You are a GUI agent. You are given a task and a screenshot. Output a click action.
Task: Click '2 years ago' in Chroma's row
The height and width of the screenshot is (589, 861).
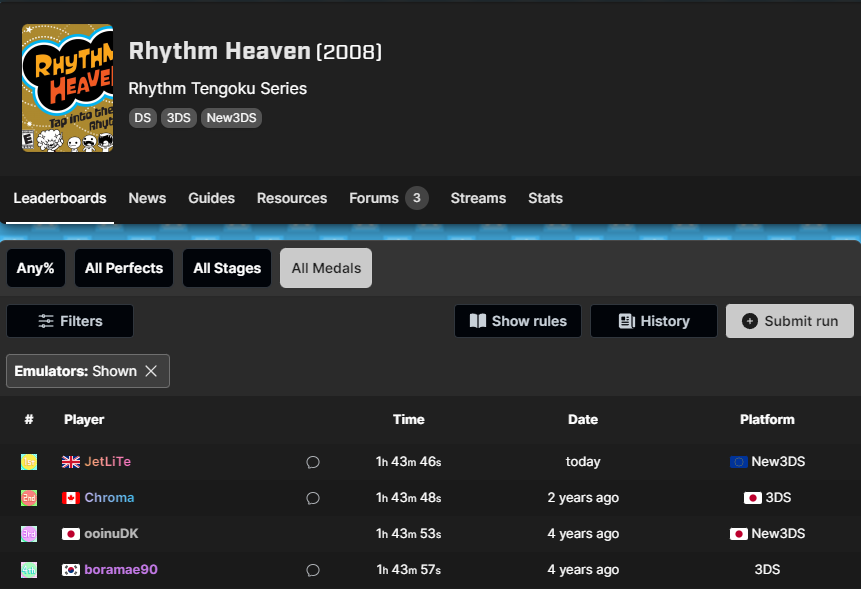coord(583,498)
